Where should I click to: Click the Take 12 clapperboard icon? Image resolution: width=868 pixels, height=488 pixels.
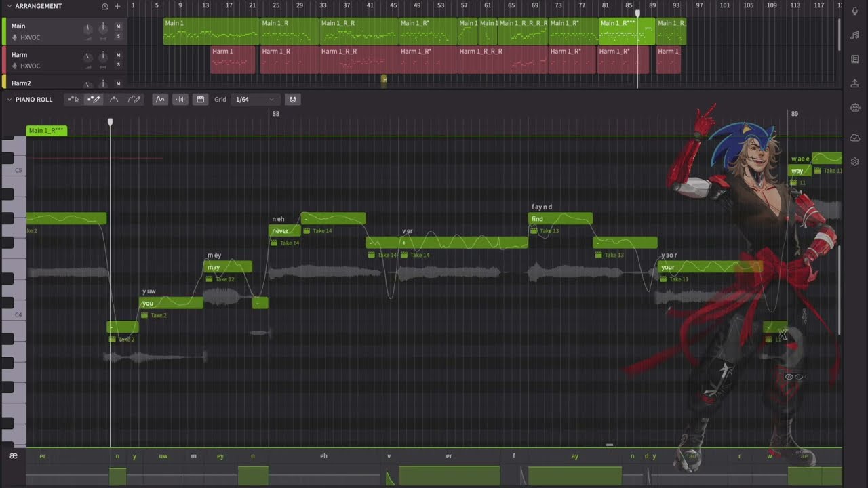coord(210,279)
